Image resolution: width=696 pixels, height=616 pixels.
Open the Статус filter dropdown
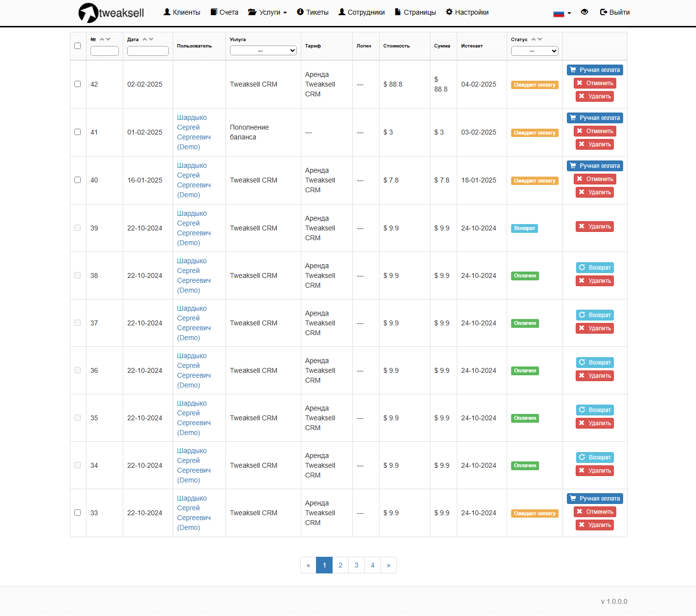[x=535, y=51]
